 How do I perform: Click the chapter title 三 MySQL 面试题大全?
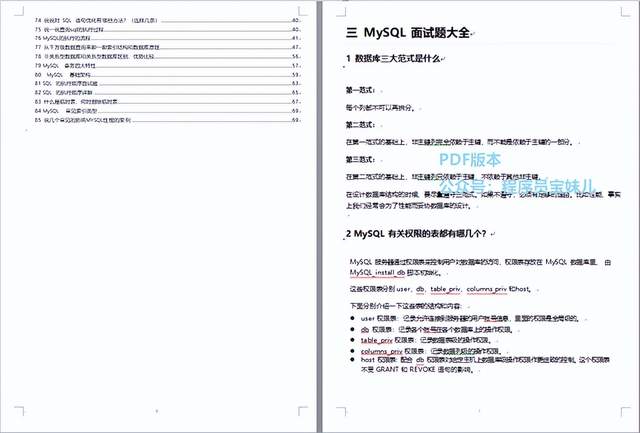coord(408,33)
